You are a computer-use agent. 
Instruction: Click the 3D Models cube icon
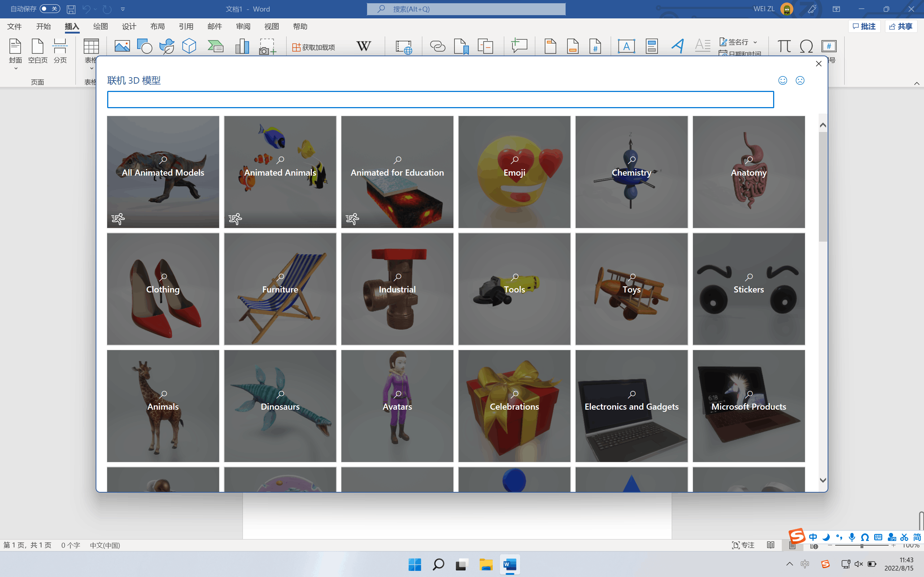(x=189, y=47)
